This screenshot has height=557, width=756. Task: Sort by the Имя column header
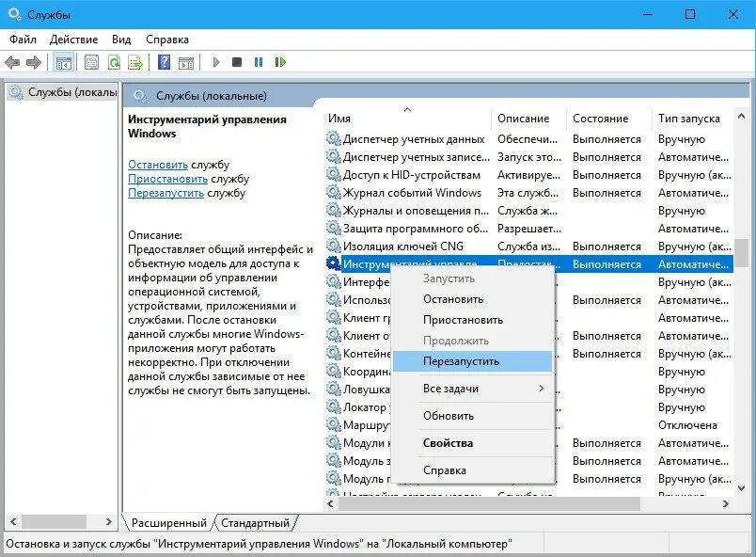408,119
